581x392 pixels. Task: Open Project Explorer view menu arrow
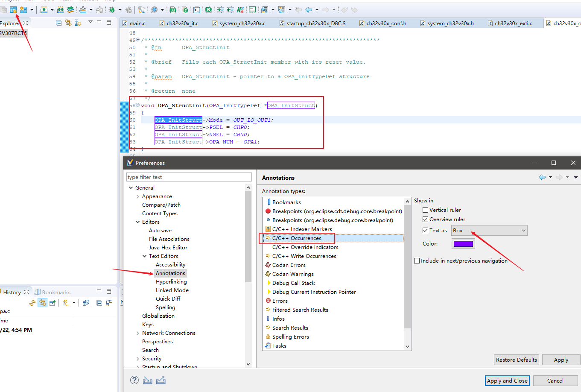91,22
